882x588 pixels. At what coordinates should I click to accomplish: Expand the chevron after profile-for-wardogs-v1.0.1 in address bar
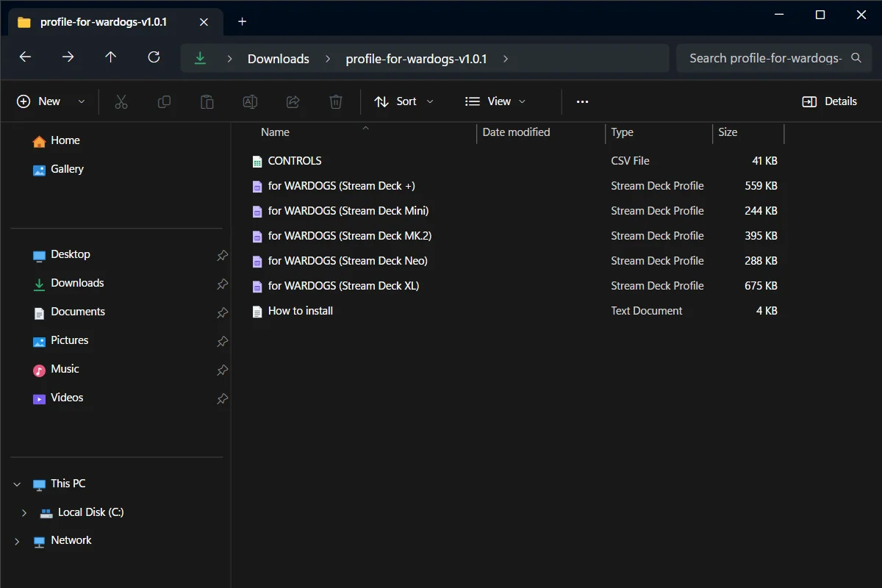[506, 59]
